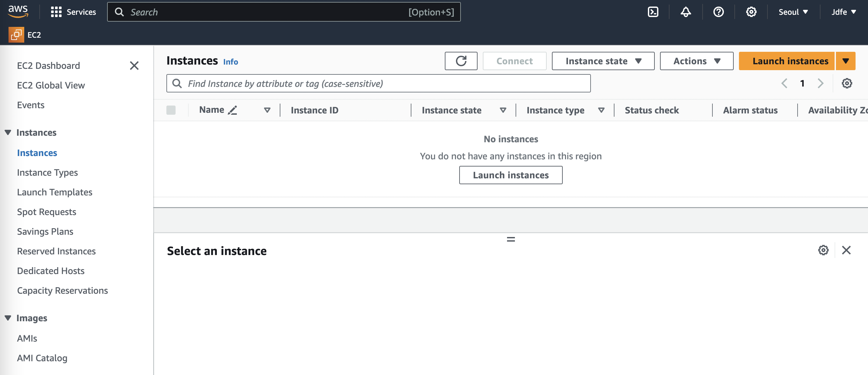Open the Actions dropdown menu
The image size is (868, 375).
(x=696, y=61)
